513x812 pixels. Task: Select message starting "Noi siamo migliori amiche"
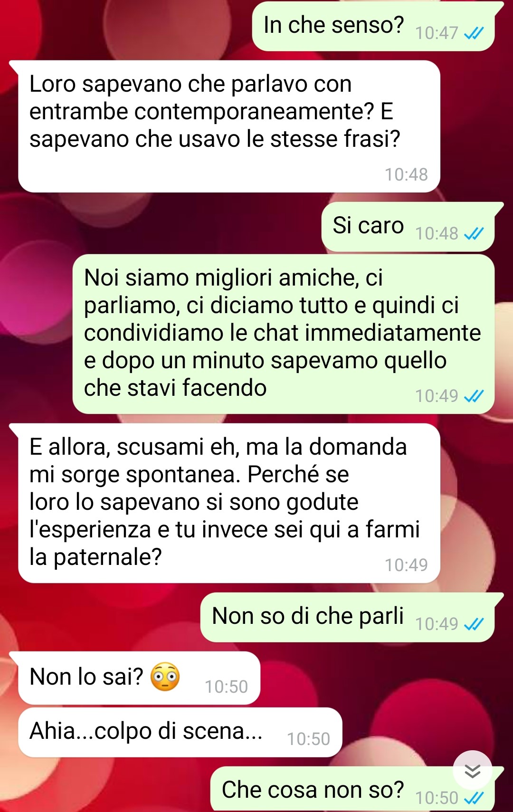pos(284,334)
